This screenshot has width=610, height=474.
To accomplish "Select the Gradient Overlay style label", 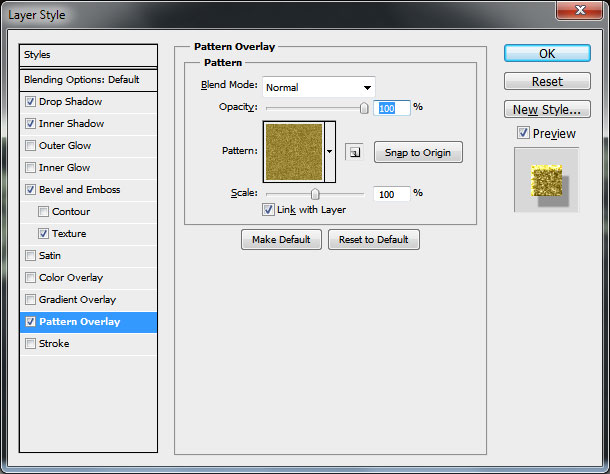I will pyautogui.click(x=77, y=300).
